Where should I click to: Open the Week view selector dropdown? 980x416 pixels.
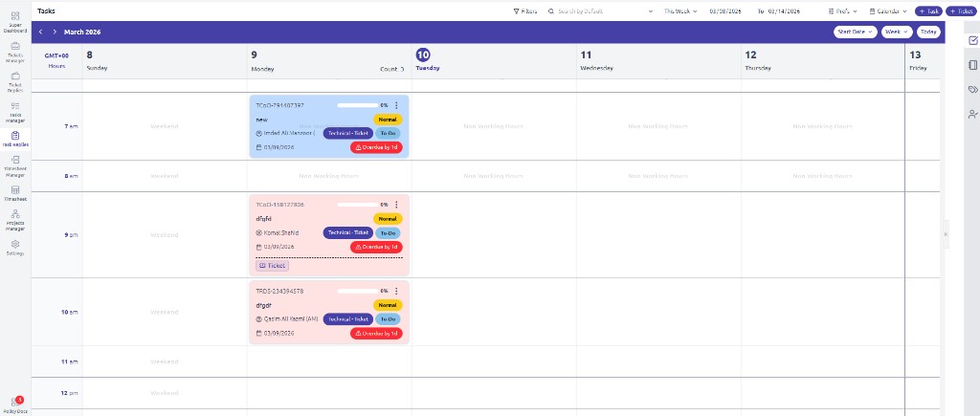coord(897,32)
